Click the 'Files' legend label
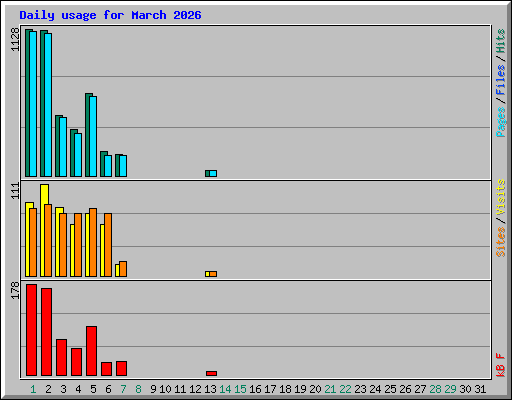512x400 pixels. (x=501, y=80)
